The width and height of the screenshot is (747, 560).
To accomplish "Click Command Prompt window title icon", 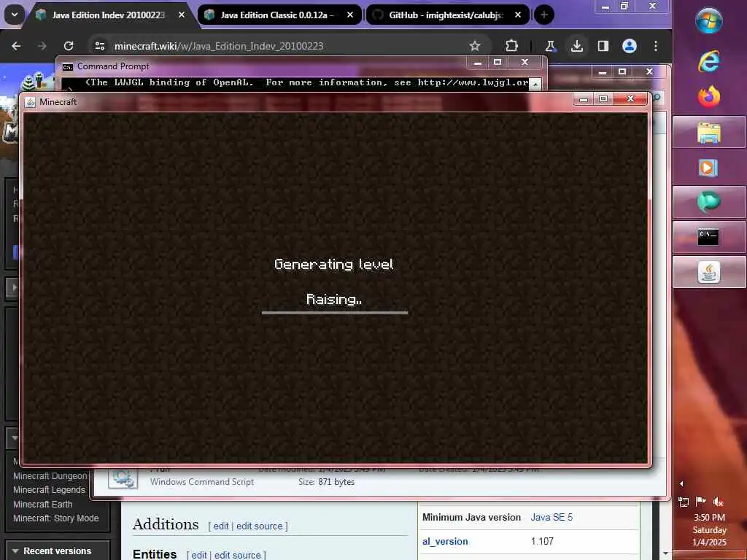I will click(x=68, y=66).
